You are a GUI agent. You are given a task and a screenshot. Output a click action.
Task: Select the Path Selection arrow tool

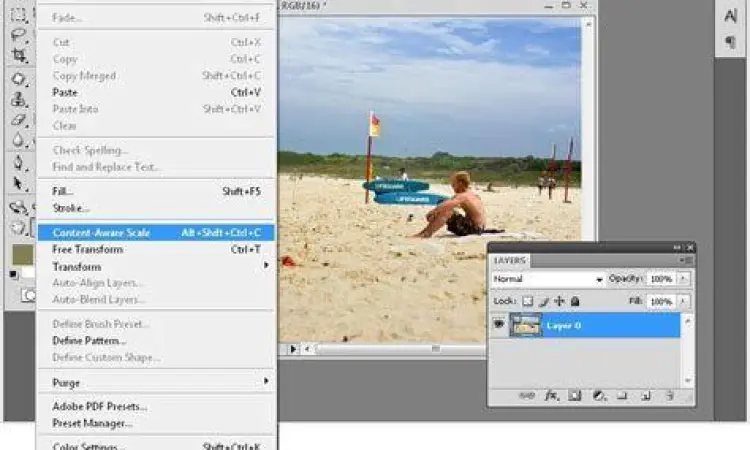coord(18,184)
